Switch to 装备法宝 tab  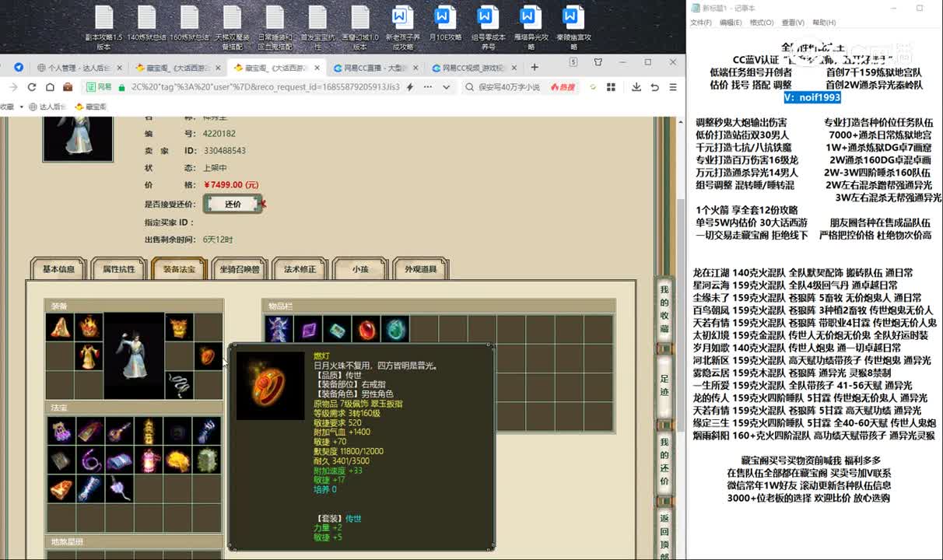179,269
